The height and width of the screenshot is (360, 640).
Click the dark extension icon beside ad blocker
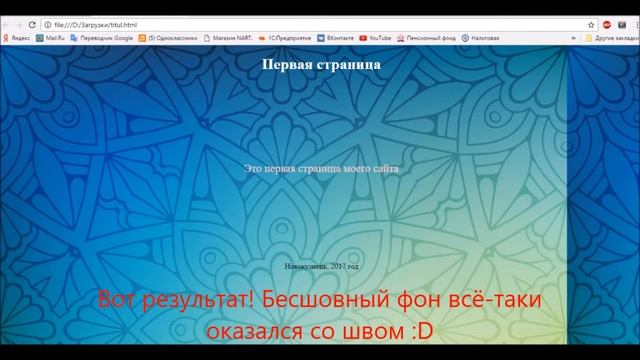pyautogui.click(x=622, y=25)
